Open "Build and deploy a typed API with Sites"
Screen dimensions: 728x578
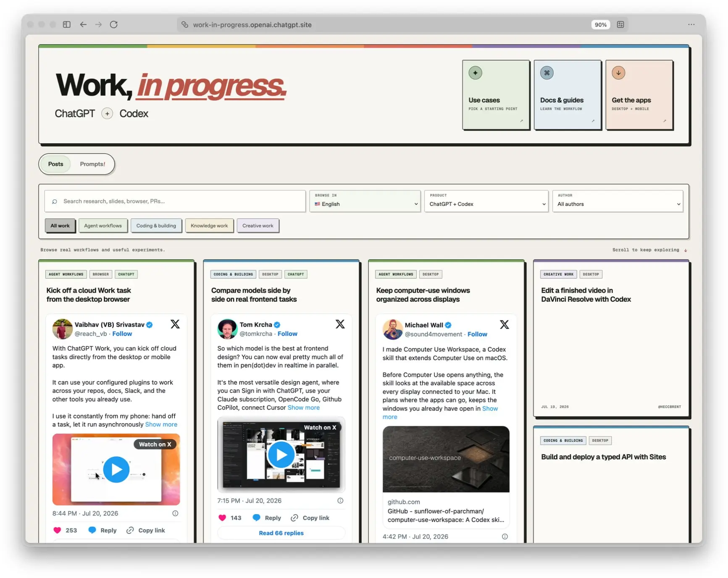[603, 457]
